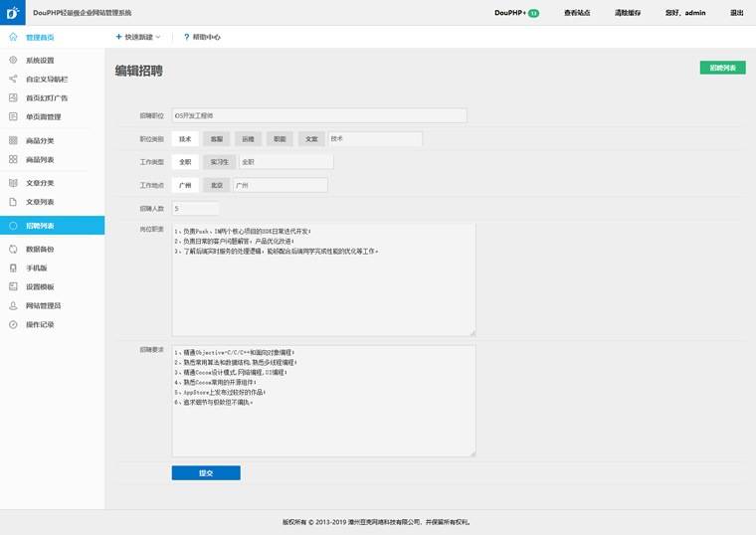
Task: Select 客服 as the job category
Action: (216, 139)
